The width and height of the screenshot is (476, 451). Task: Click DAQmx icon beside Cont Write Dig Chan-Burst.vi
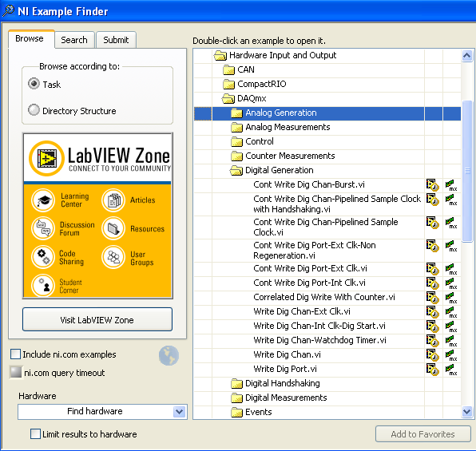451,185
